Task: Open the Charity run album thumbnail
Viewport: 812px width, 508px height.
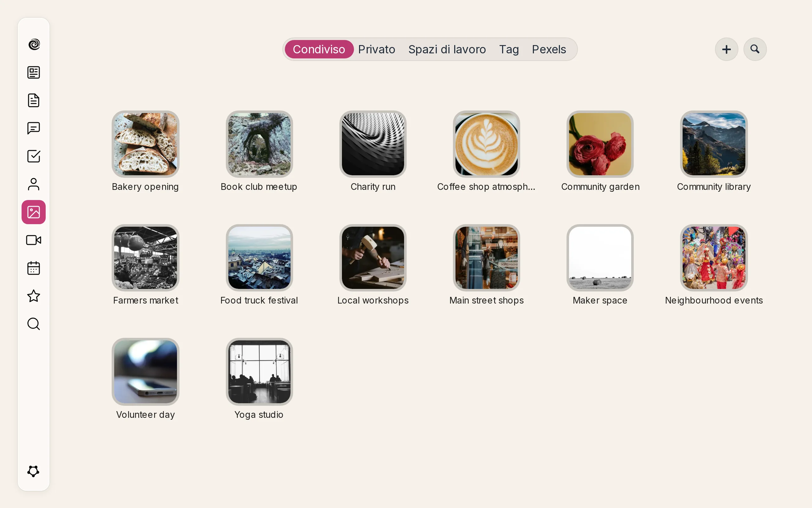Action: [x=373, y=144]
